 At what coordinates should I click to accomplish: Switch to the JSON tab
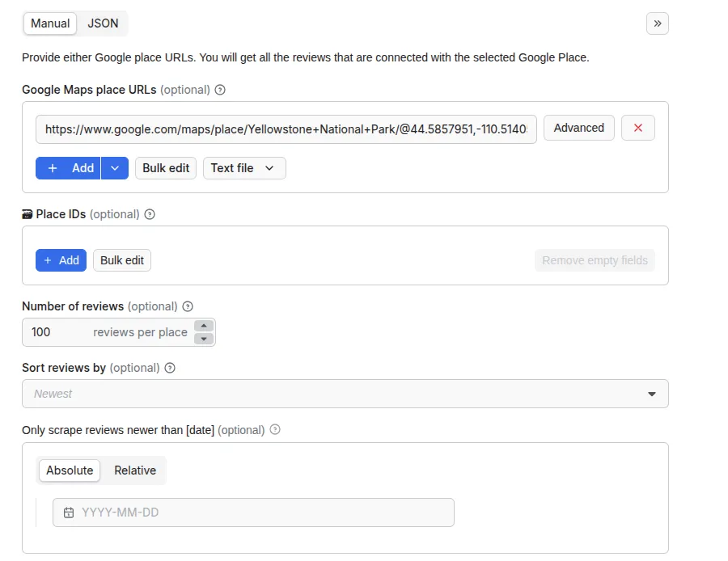[102, 23]
